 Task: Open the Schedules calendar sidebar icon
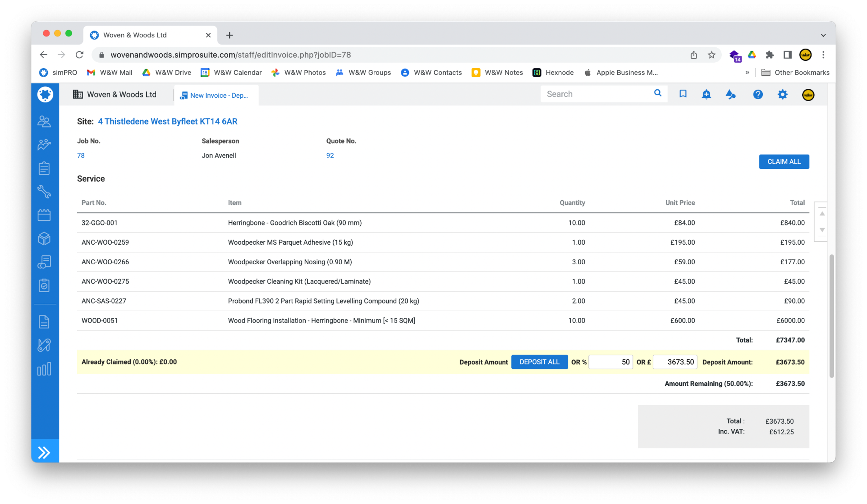[44, 215]
